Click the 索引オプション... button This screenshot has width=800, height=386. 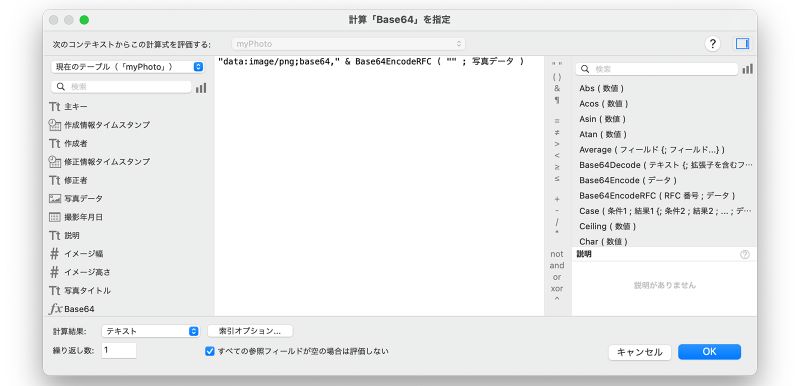(x=250, y=331)
